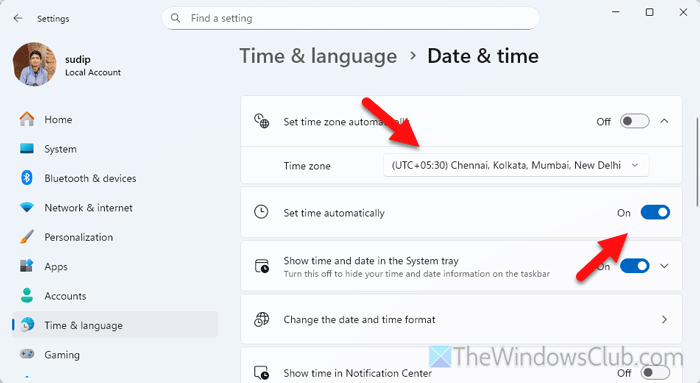700x383 pixels.
Task: Click the date and time format icon
Action: pyautogui.click(x=262, y=319)
